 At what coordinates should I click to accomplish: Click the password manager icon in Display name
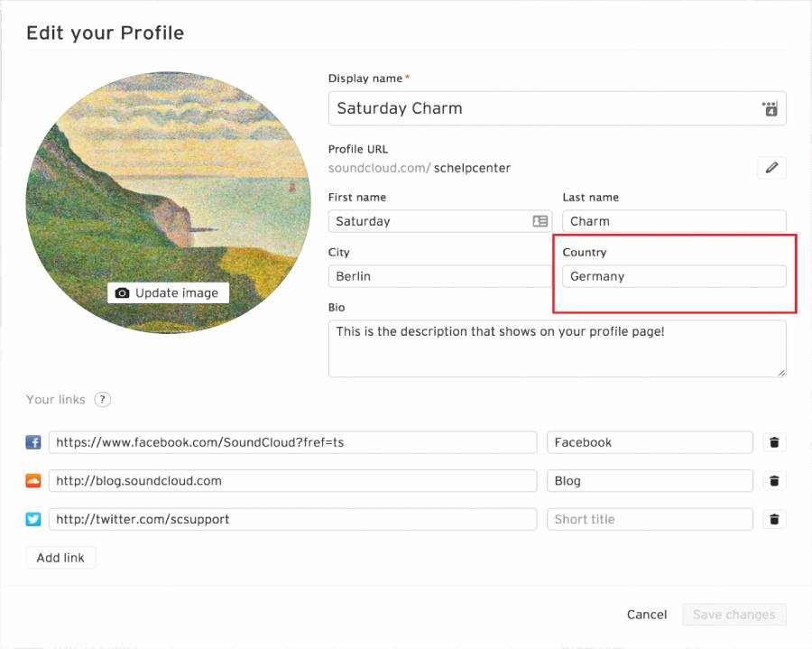pos(770,109)
